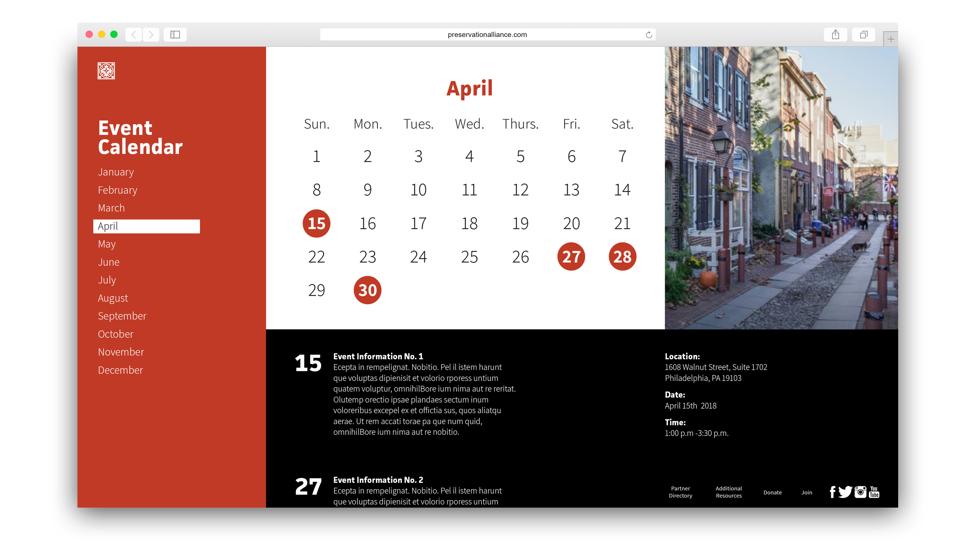
Task: Open the browser share icon
Action: pyautogui.click(x=835, y=35)
